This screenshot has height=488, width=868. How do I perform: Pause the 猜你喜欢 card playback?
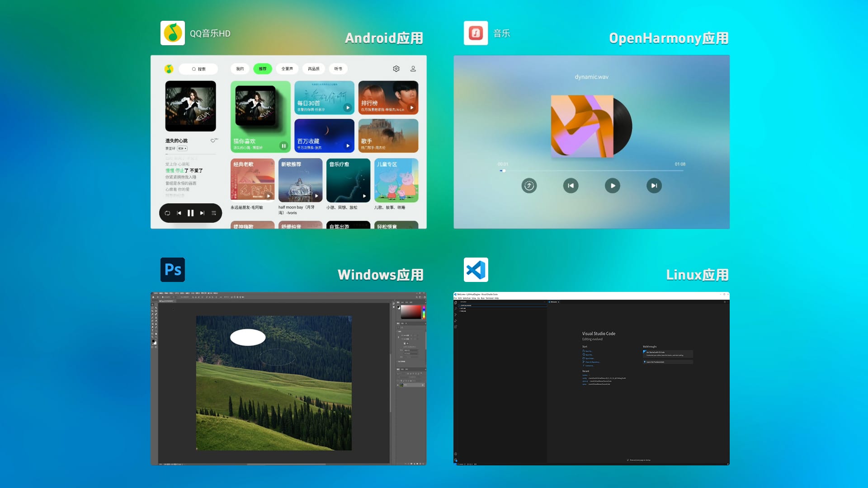(283, 145)
